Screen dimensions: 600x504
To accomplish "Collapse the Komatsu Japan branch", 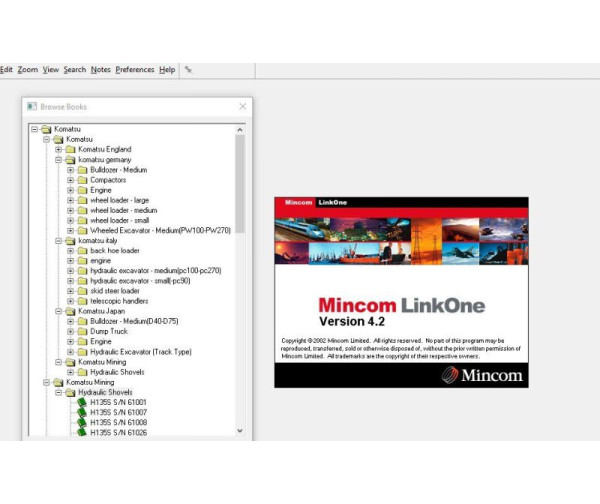I will (59, 311).
